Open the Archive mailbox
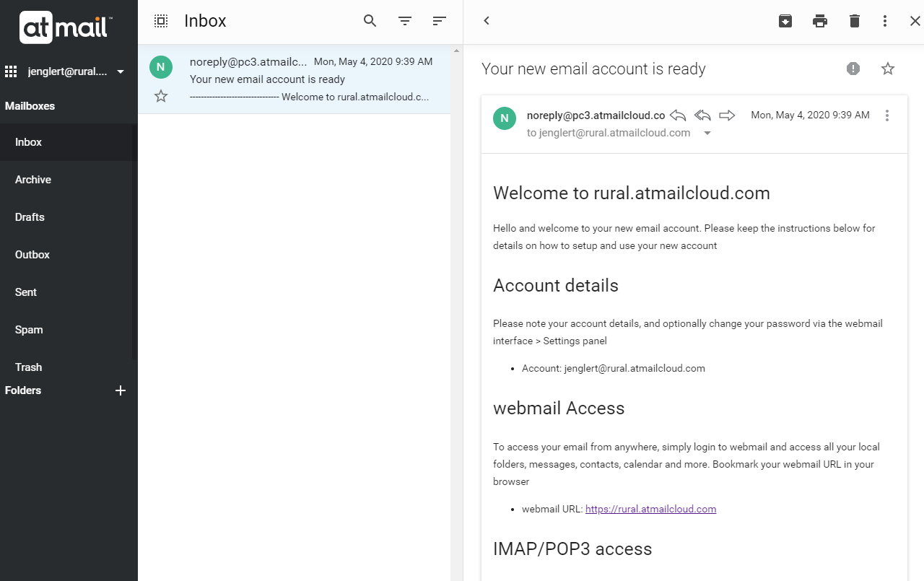 69,180
